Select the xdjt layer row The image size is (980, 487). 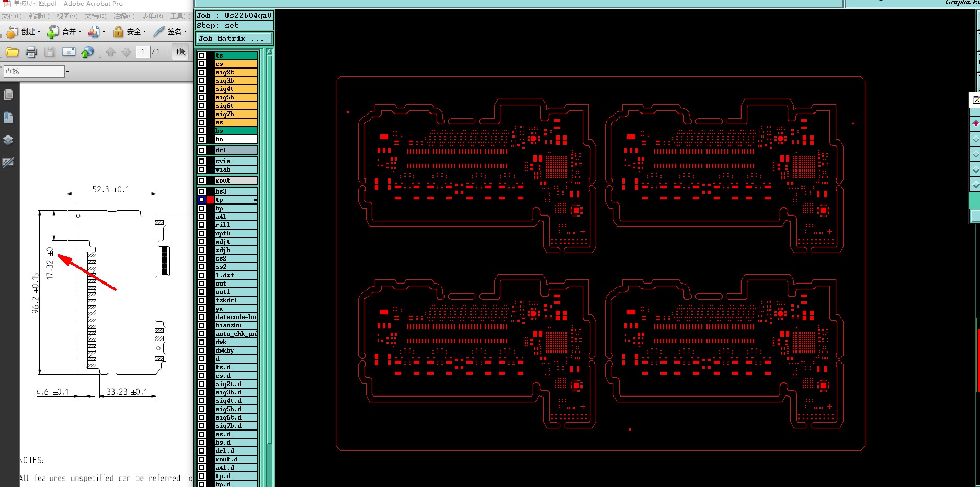[236, 242]
